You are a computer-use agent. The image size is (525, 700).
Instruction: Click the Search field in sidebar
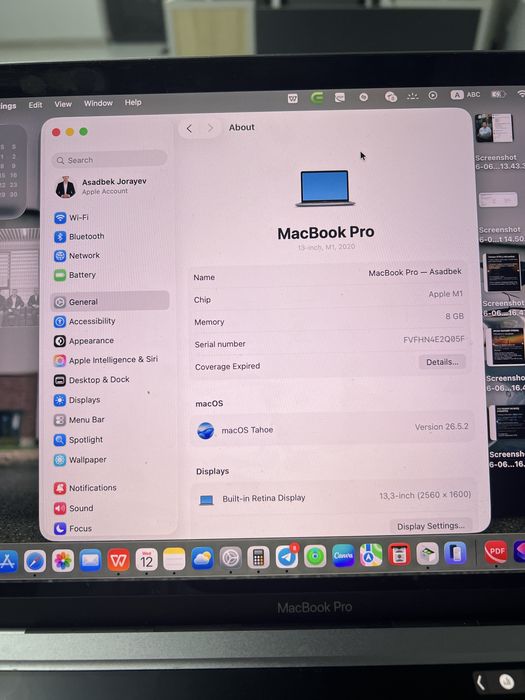point(109,159)
